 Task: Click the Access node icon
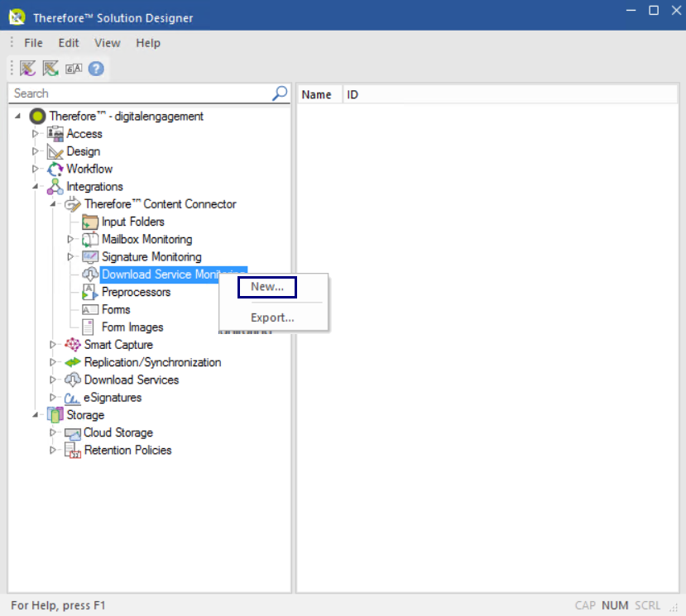pyautogui.click(x=55, y=134)
